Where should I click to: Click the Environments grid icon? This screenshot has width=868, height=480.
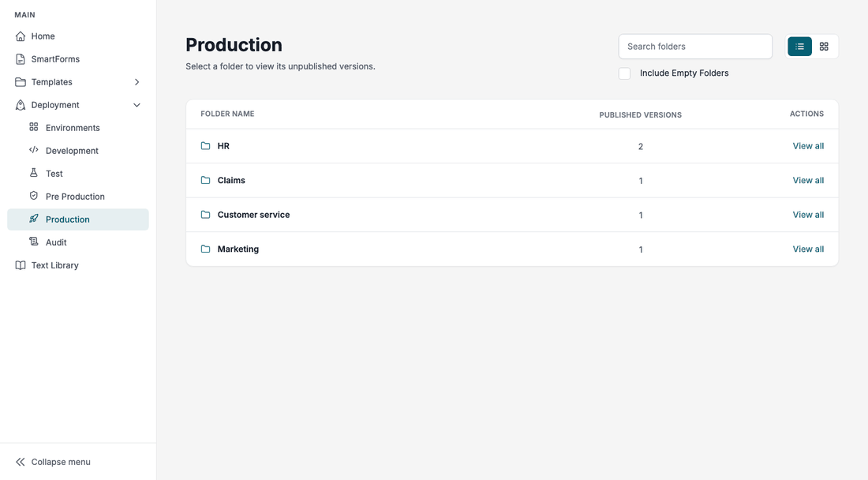34,127
